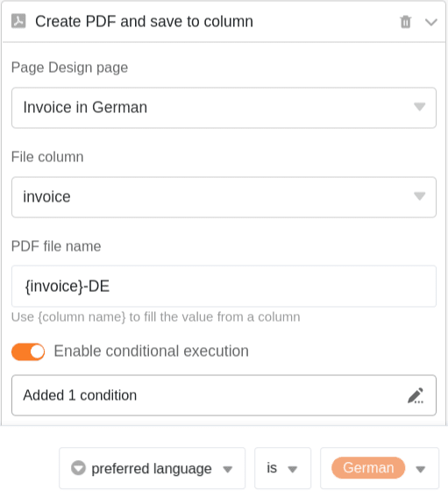The height and width of the screenshot is (497, 448).
Task: Open the Page Design page dropdown
Action: coord(224,108)
